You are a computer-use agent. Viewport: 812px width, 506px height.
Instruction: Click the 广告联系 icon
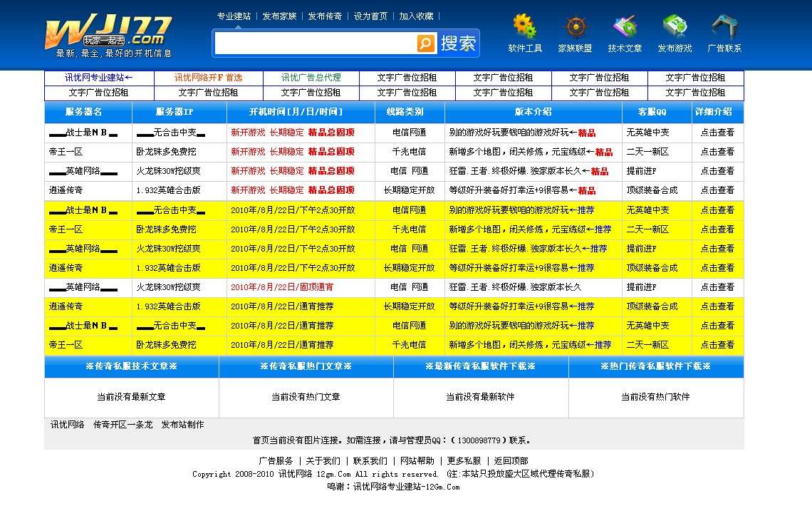tap(725, 27)
